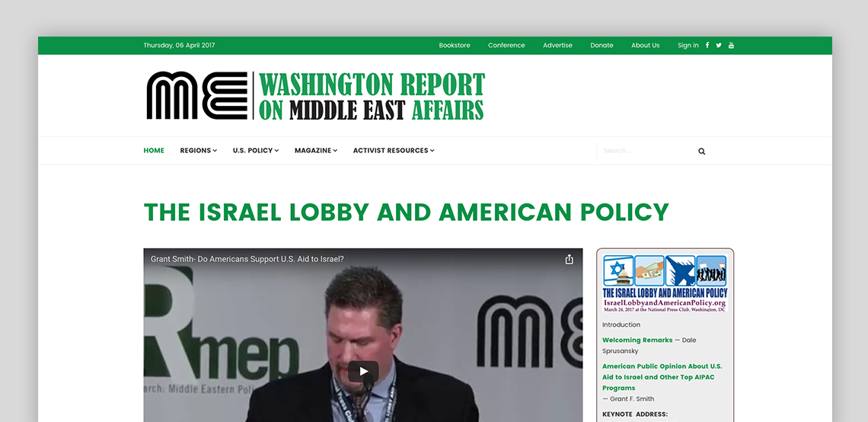Open the Israel Lobby conference banner image
Image resolution: width=868 pixels, height=422 pixels.
(x=665, y=283)
